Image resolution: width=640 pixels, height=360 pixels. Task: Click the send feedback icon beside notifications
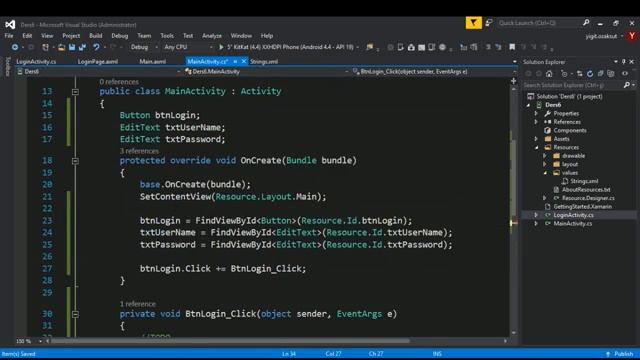tap(489, 23)
